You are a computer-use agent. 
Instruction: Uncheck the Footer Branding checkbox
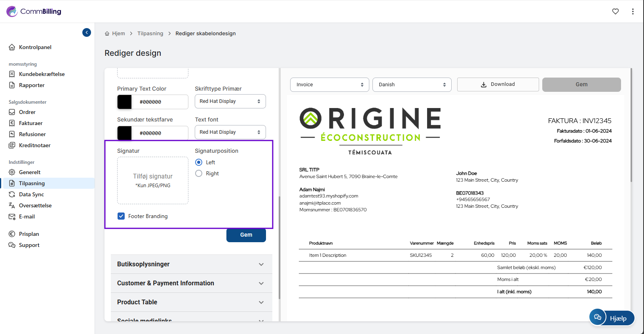point(121,216)
